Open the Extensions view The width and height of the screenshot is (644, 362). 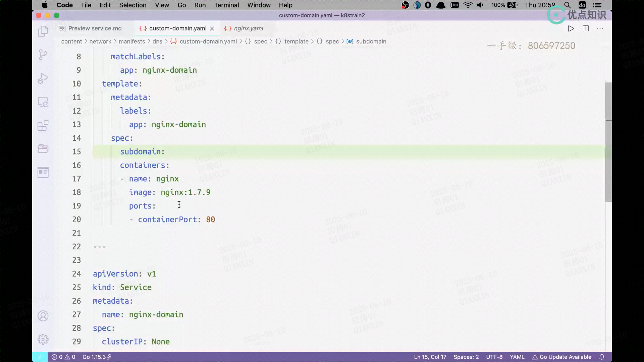click(x=43, y=126)
